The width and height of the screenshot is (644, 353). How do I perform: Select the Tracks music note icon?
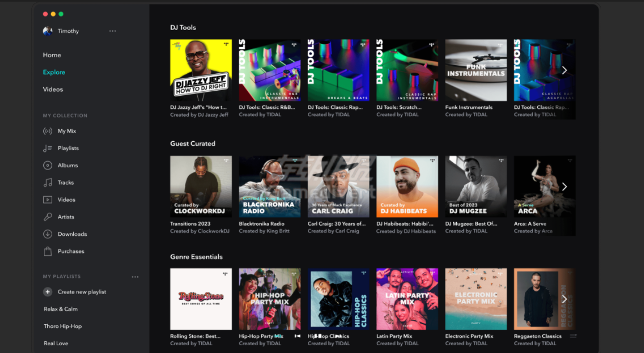coord(48,183)
